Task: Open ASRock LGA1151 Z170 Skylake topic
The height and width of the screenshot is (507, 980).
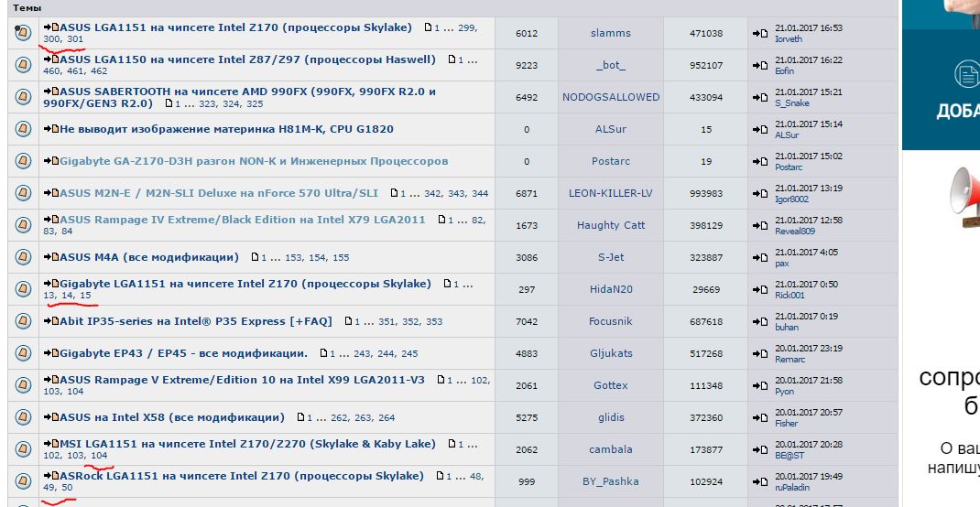Action: click(241, 477)
